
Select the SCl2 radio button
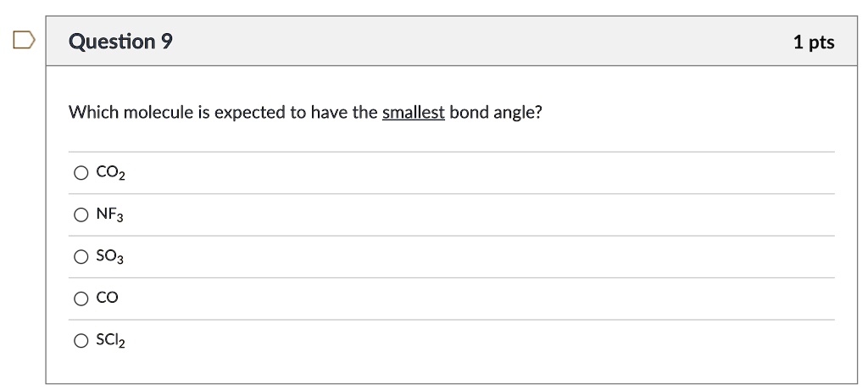(x=81, y=341)
